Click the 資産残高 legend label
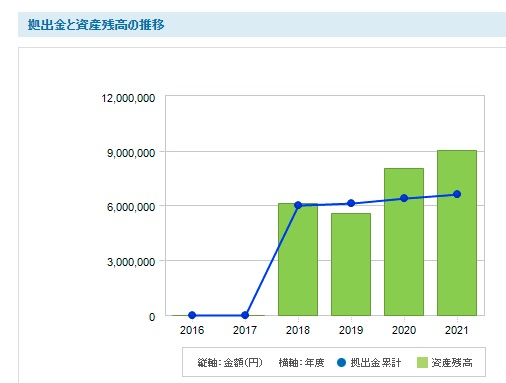This screenshot has width=506, height=383. 452,363
